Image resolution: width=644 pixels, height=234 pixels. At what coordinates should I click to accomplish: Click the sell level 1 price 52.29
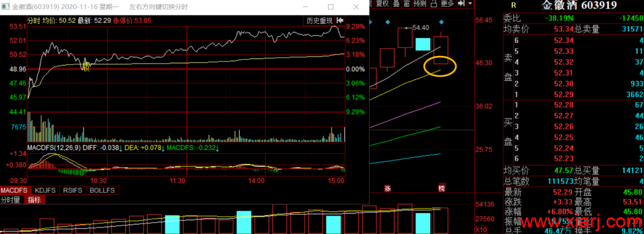tap(563, 95)
